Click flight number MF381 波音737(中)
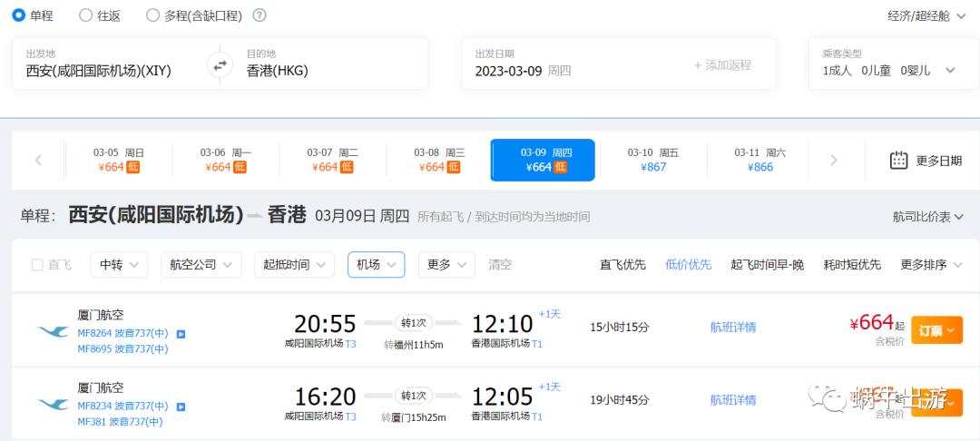The image size is (980, 441). [x=120, y=422]
